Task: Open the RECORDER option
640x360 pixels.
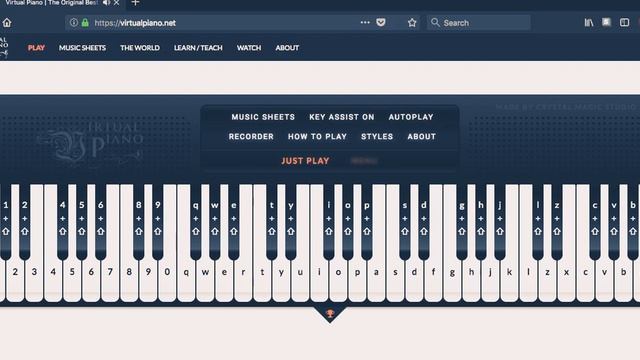Action: coord(251,137)
